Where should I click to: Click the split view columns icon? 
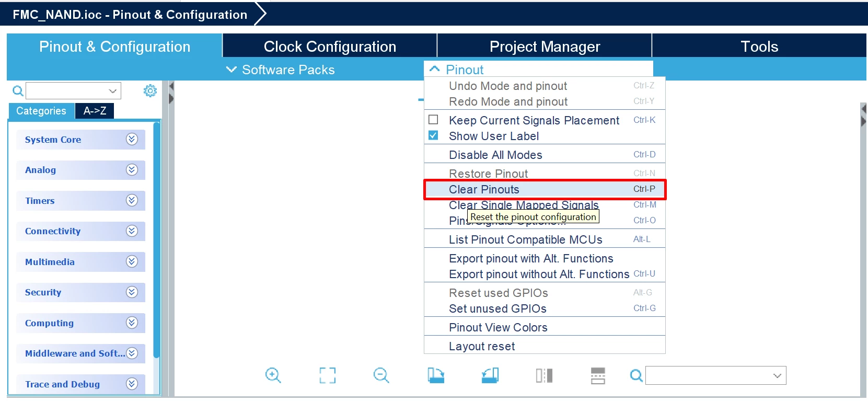(x=544, y=375)
